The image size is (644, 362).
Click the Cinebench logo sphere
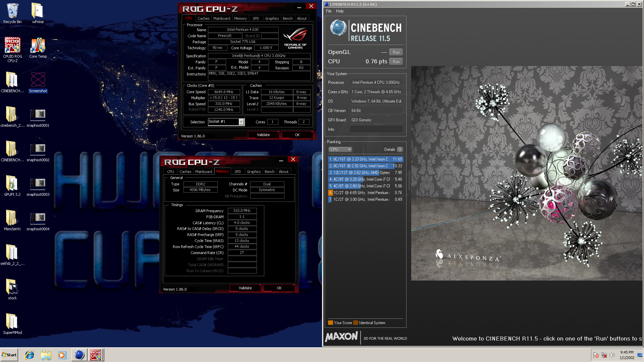tap(338, 27)
